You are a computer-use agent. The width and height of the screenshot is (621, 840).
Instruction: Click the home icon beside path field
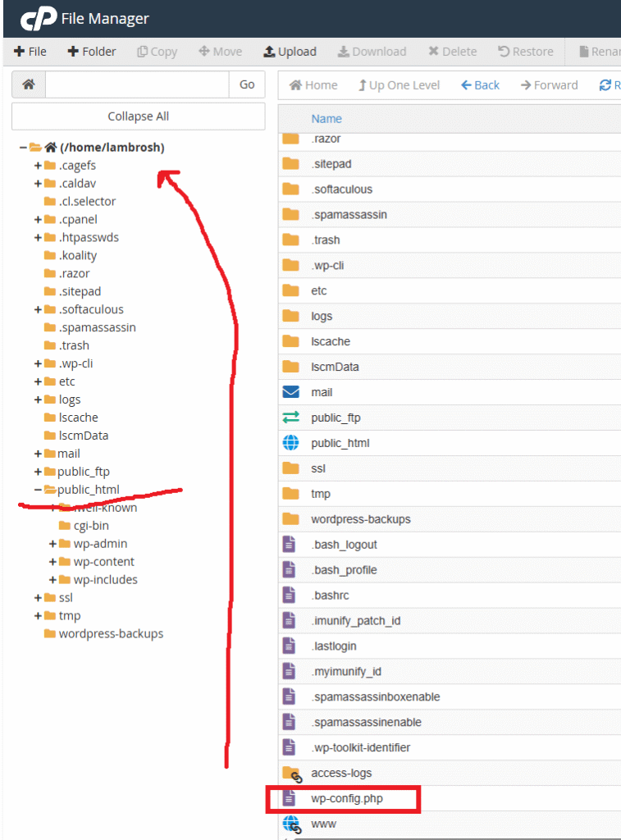point(29,84)
